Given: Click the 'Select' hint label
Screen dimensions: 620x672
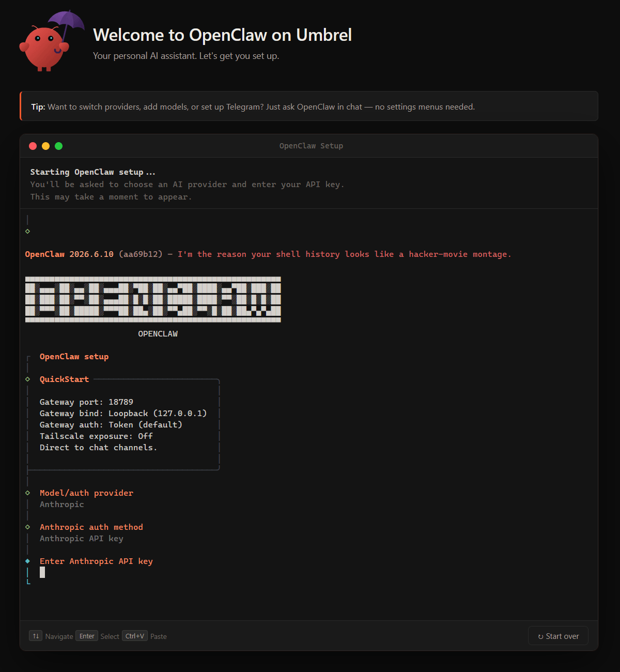Looking at the screenshot, I should coord(110,636).
